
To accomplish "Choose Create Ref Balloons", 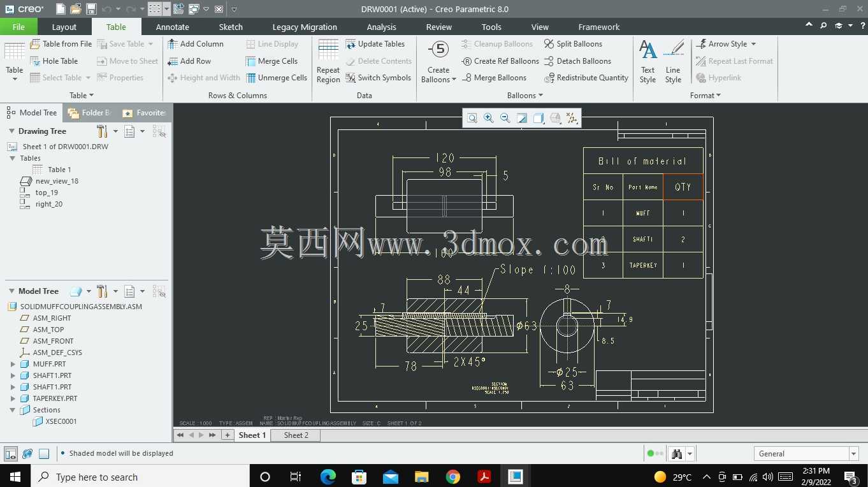I will coord(500,61).
